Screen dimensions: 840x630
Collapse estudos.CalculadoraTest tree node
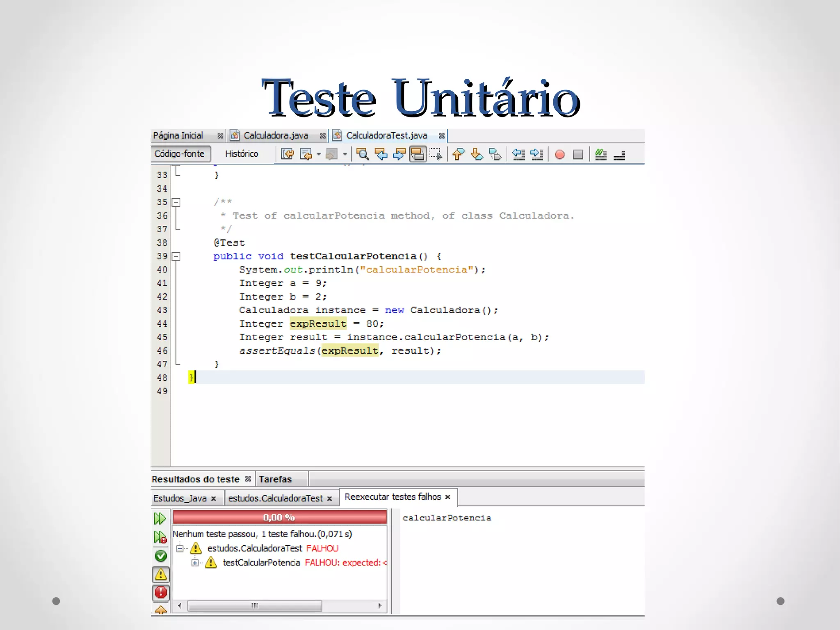(x=180, y=549)
